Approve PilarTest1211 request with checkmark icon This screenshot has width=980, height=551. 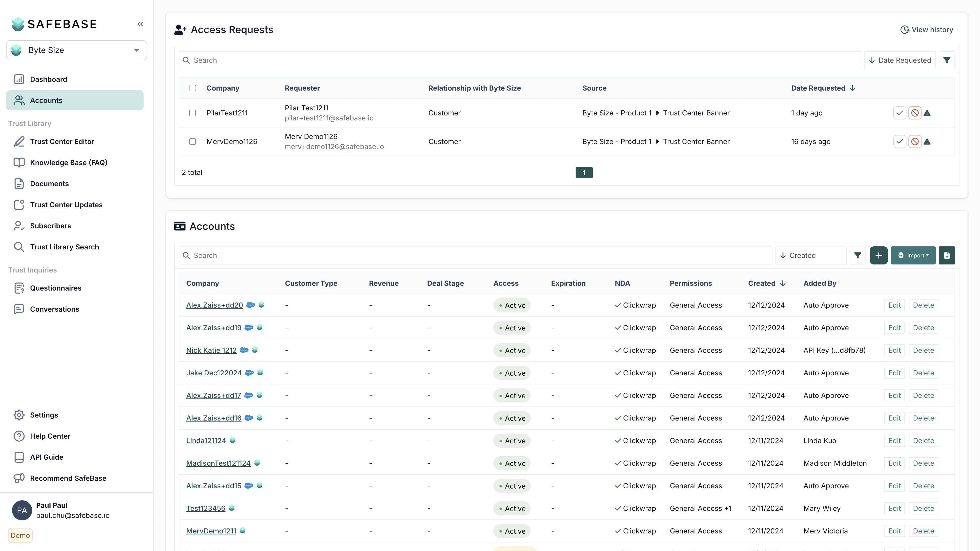(x=899, y=113)
